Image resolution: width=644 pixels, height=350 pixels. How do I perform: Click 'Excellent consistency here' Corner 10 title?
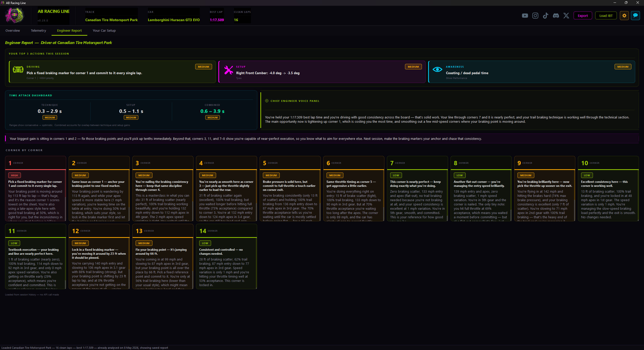pyautogui.click(x=604, y=184)
